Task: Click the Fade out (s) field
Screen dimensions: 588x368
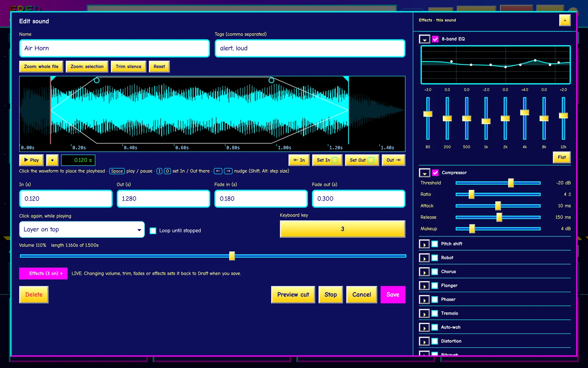Action: pyautogui.click(x=359, y=199)
